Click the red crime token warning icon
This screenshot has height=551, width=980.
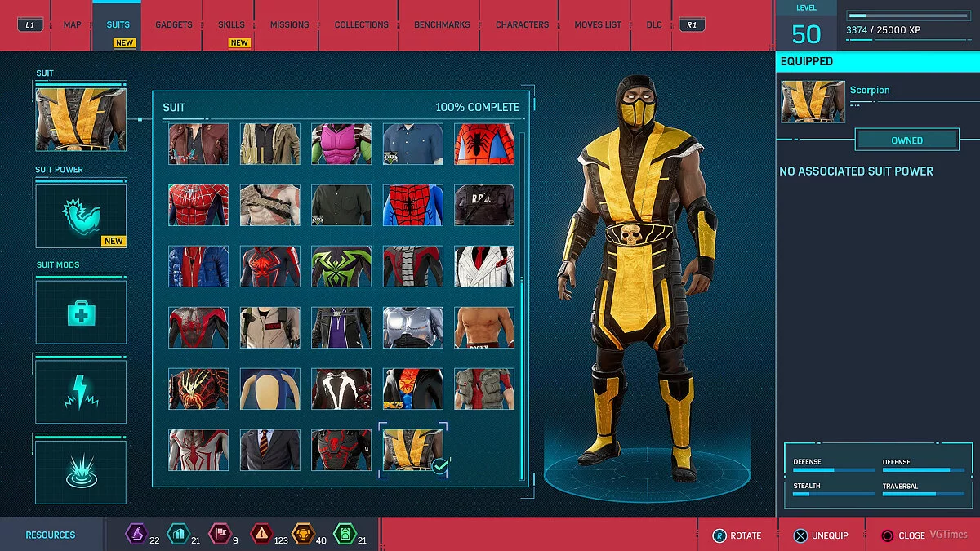(x=261, y=535)
